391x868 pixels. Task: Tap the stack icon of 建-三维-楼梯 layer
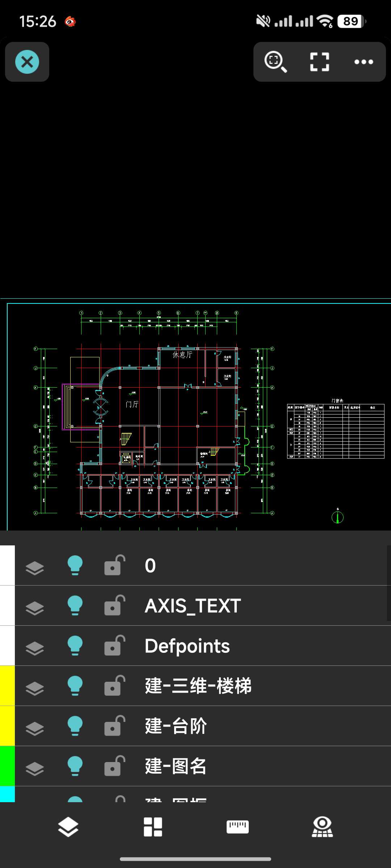click(x=35, y=689)
